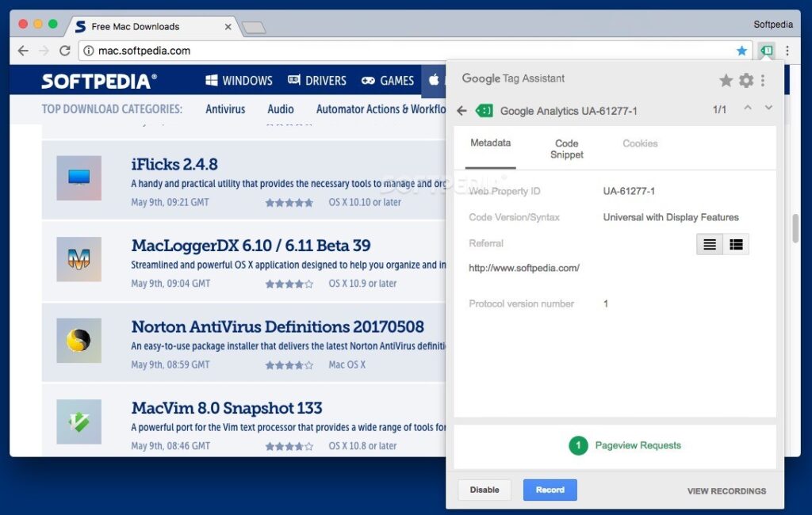Open the Windows section in Softpedia menu
Image resolution: width=812 pixels, height=515 pixels.
point(239,80)
